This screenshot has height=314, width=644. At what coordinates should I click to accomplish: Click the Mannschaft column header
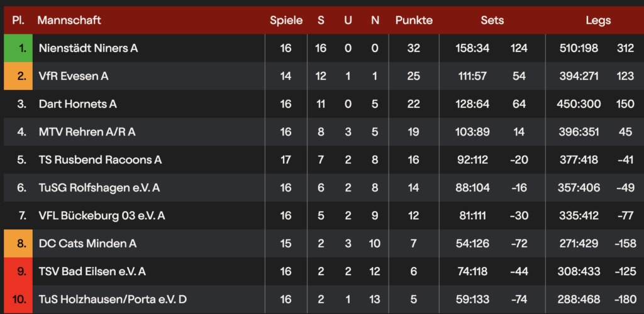(x=69, y=20)
